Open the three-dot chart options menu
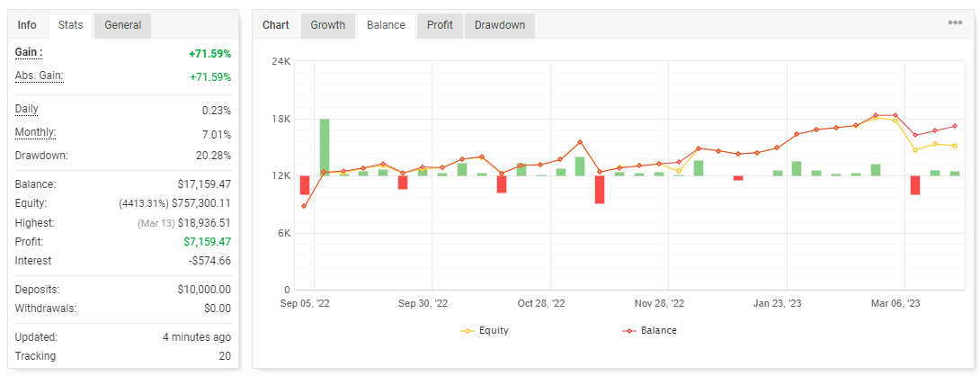980x376 pixels. [954, 22]
